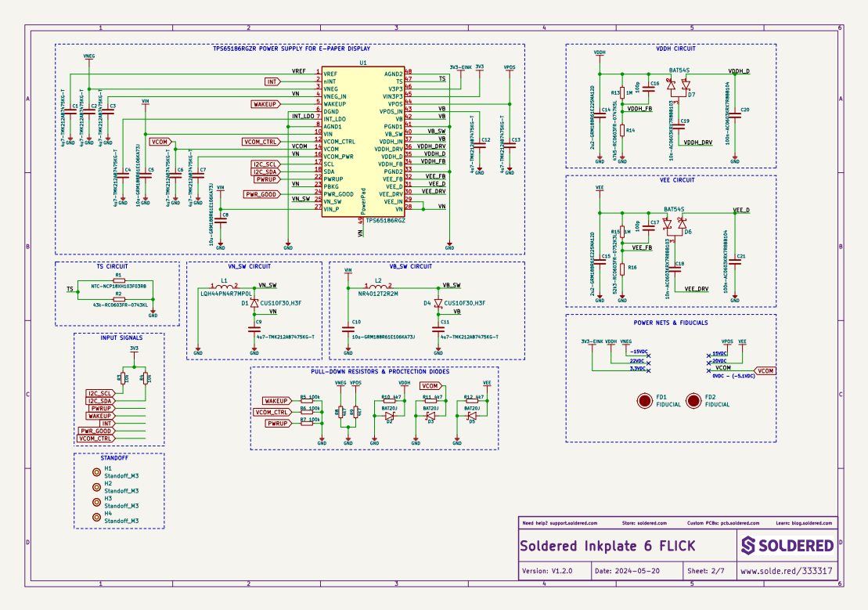Click the Soldered logo in title block
The width and height of the screenshot is (868, 610).
787,545
